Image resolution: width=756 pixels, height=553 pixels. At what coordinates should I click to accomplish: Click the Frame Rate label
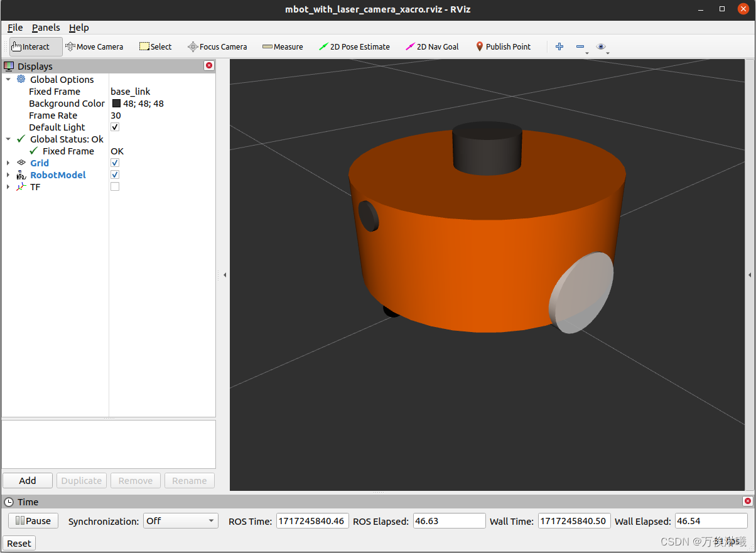pyautogui.click(x=53, y=115)
